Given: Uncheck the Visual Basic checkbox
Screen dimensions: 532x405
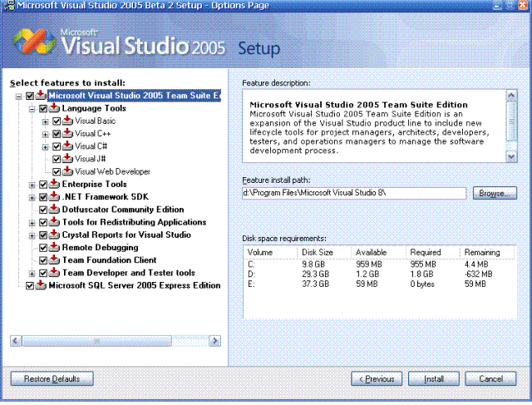Looking at the screenshot, I should coord(57,121).
